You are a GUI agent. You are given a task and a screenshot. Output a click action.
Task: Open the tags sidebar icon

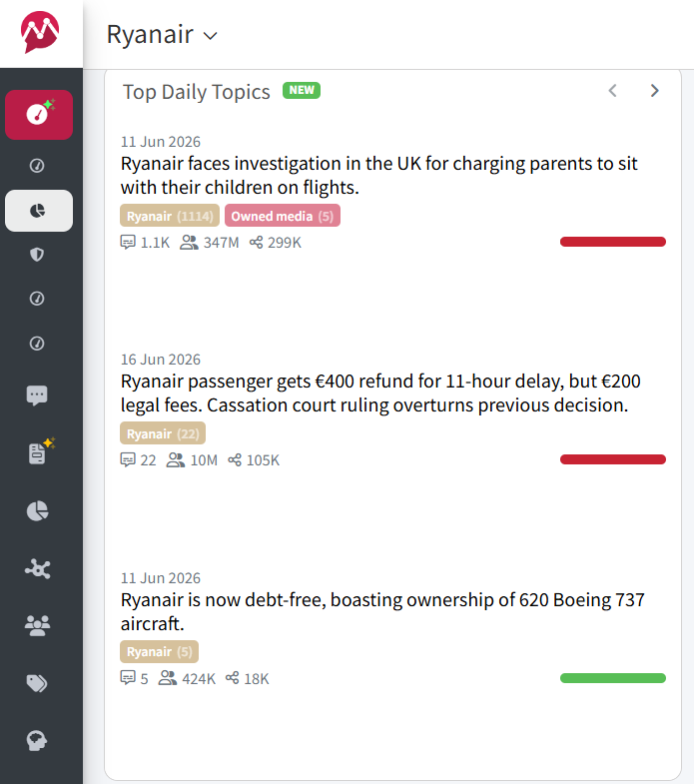[37, 683]
